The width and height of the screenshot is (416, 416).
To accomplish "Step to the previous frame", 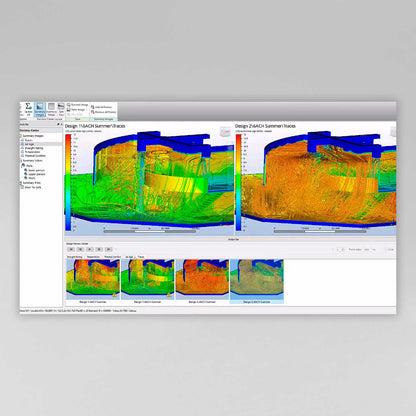I will click(x=80, y=249).
